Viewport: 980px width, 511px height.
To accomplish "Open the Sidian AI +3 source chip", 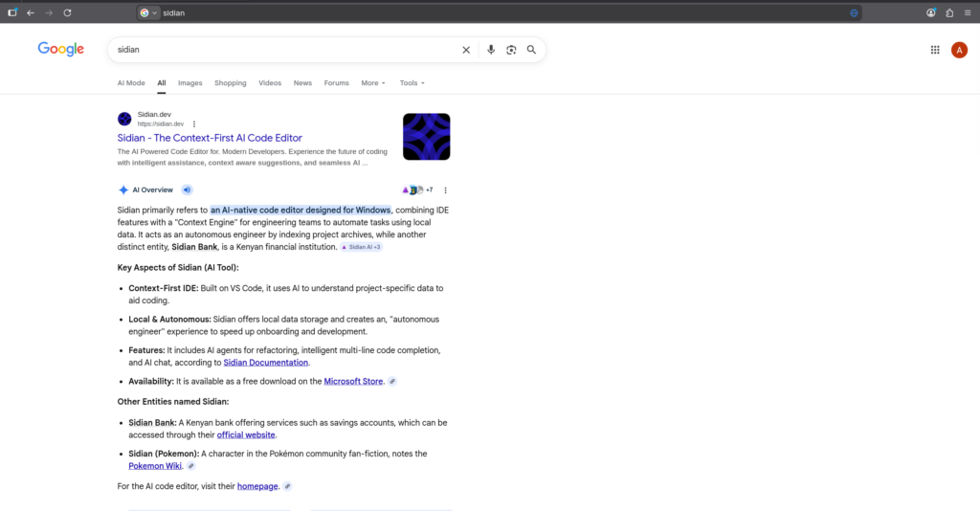I will 361,248.
